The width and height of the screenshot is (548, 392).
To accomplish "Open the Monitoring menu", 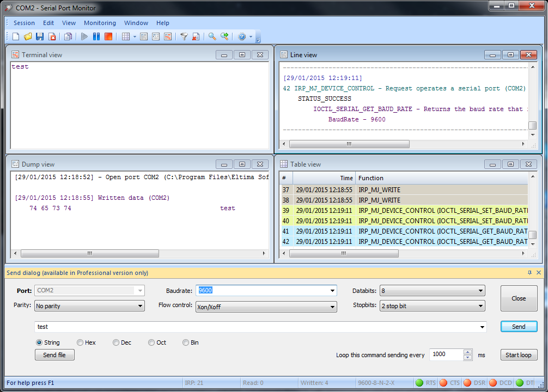I will click(100, 23).
